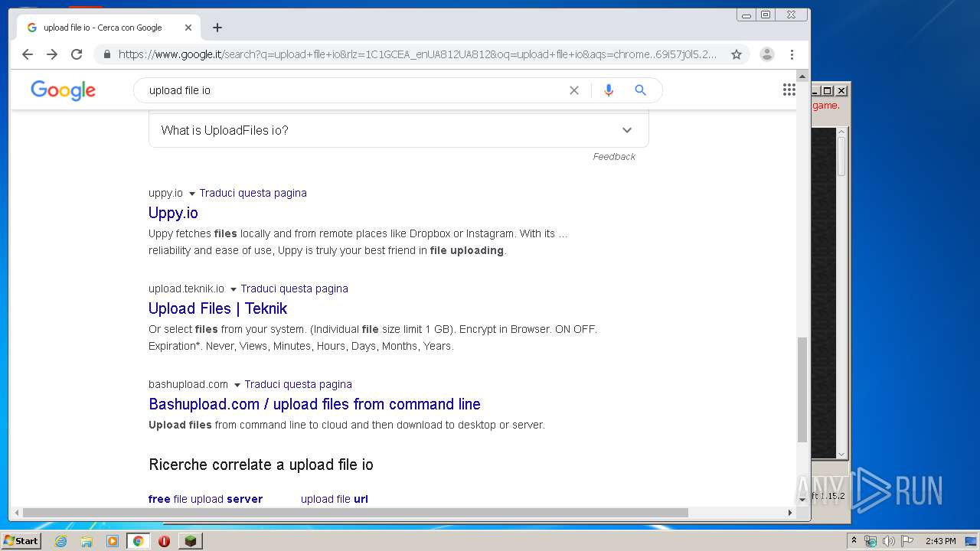Open the 'Upload Files | Teknik' result
980x551 pixels.
217,308
